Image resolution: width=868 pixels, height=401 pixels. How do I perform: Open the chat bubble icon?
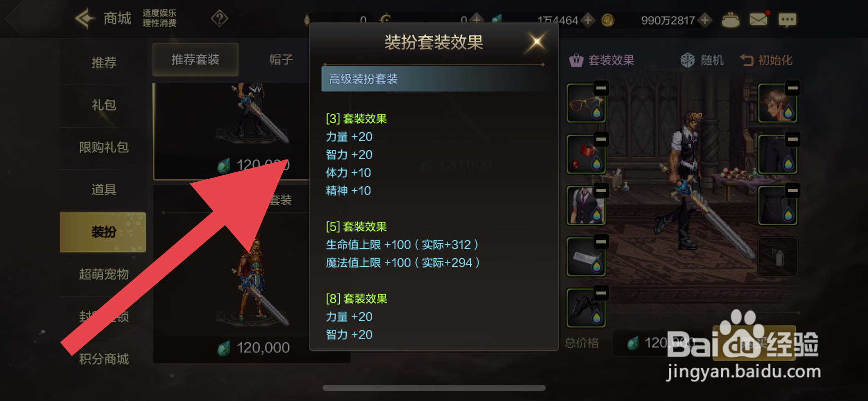pyautogui.click(x=787, y=20)
